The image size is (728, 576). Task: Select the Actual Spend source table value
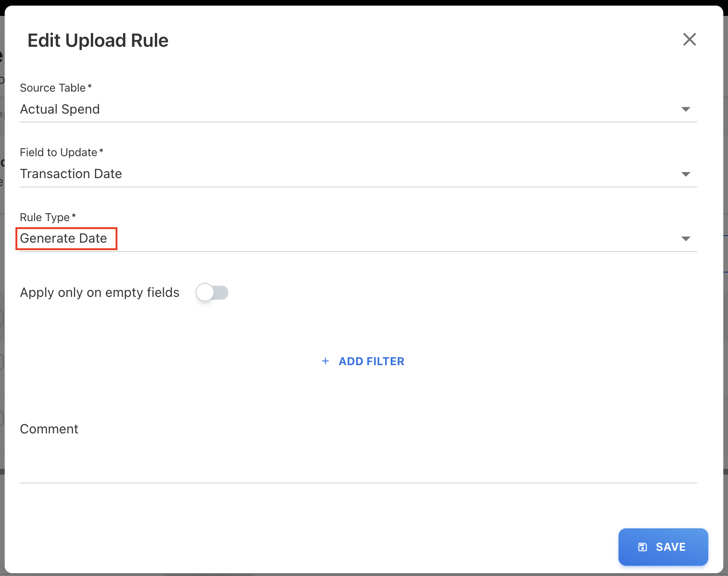pyautogui.click(x=60, y=109)
